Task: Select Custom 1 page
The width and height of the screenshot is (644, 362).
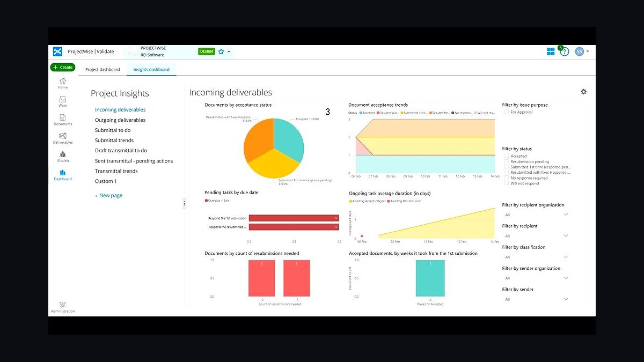Action: coord(106,181)
